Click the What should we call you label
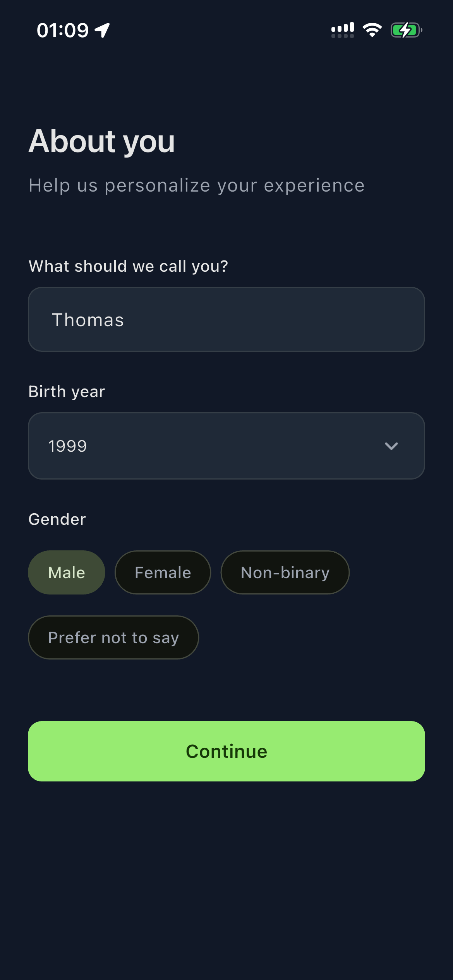The height and width of the screenshot is (980, 453). coord(128,266)
